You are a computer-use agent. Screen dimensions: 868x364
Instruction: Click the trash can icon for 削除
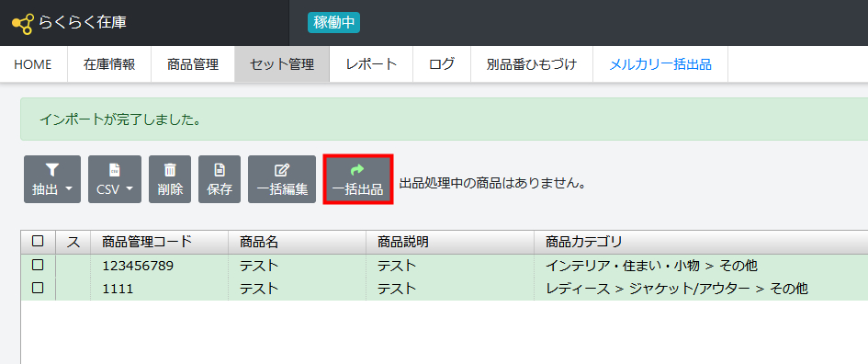(170, 169)
